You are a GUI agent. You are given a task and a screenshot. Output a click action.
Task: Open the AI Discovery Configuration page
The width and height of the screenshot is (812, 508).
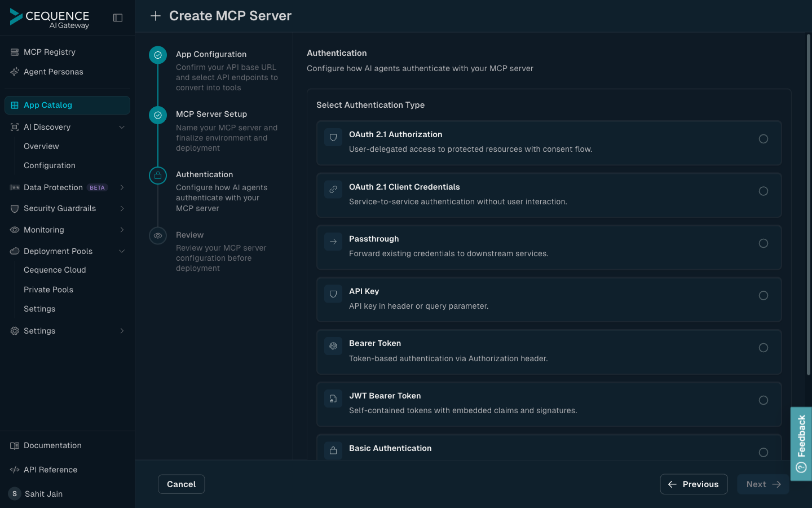click(x=50, y=165)
